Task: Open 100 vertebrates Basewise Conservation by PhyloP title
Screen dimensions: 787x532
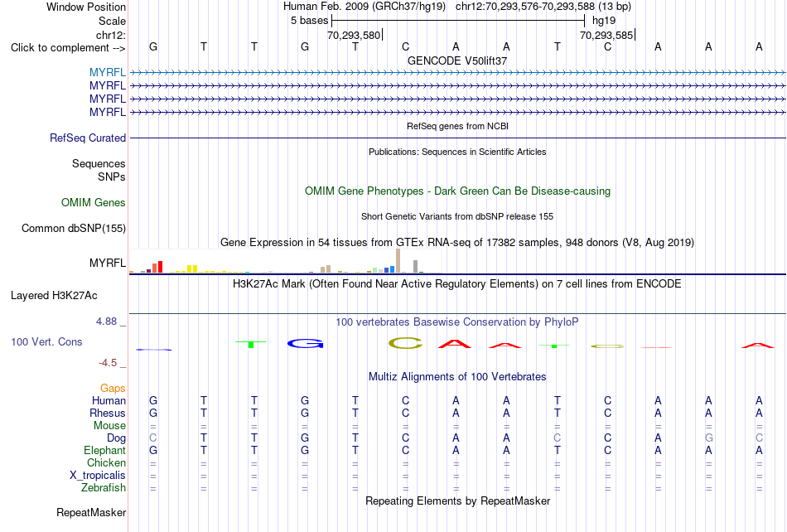Action: click(x=457, y=322)
